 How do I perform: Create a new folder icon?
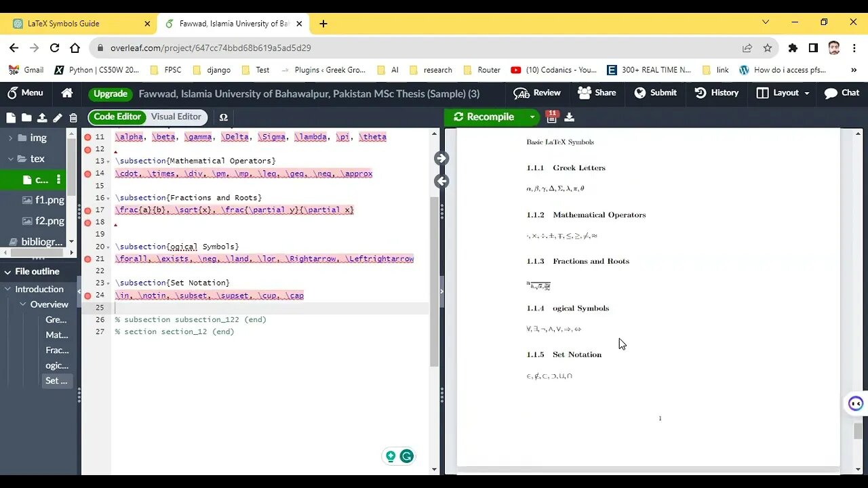[x=26, y=117]
